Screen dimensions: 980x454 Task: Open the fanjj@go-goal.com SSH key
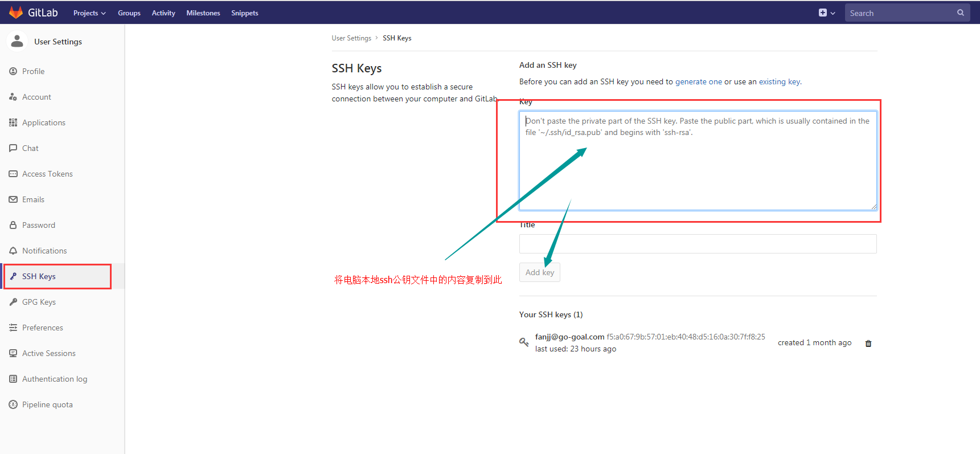[x=569, y=337]
